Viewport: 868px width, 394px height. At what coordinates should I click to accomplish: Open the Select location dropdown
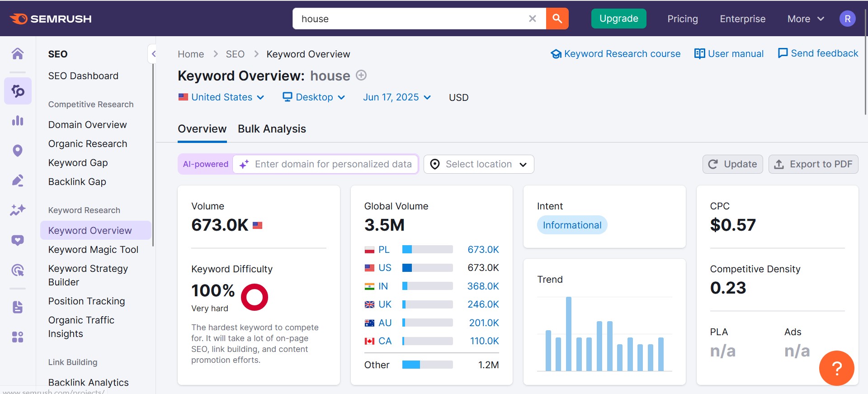(479, 164)
